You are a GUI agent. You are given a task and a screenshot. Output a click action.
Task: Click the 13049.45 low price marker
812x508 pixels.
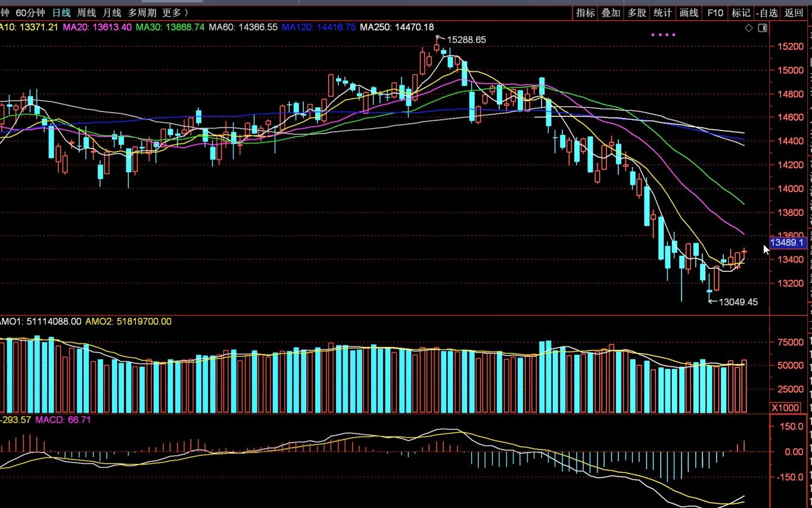[738, 302]
